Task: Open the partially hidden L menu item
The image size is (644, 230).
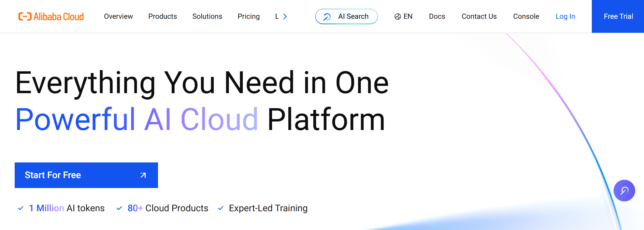Action: (277, 16)
